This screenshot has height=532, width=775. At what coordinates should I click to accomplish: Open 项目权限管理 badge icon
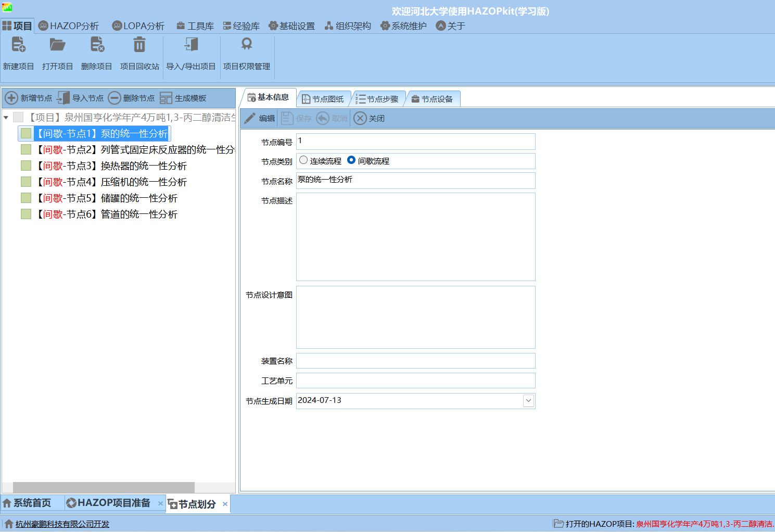point(247,45)
